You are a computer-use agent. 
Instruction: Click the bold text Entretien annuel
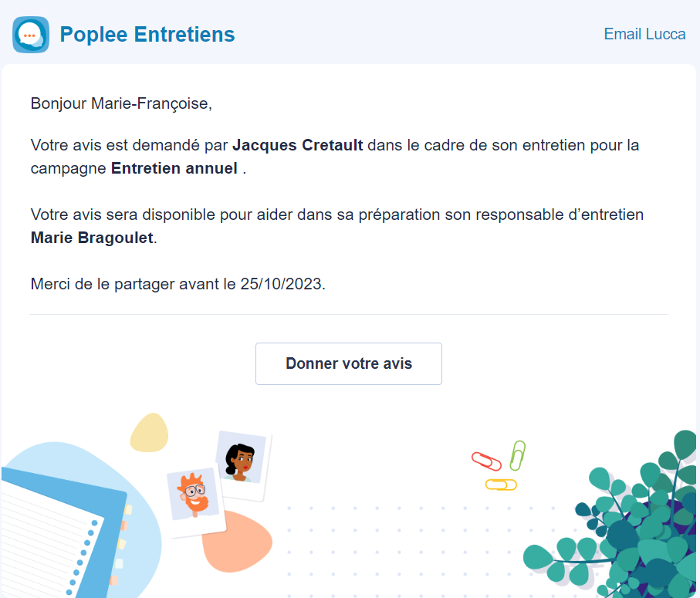[x=174, y=168]
